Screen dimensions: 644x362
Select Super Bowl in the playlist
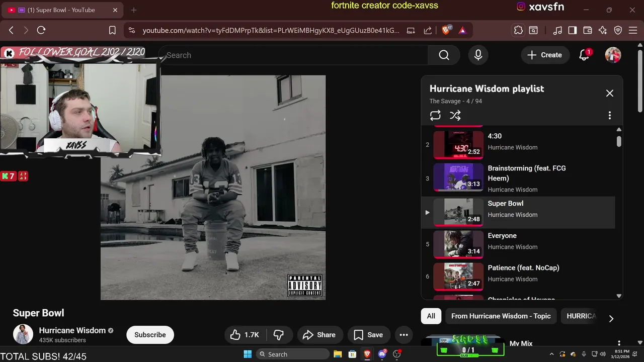click(x=518, y=212)
